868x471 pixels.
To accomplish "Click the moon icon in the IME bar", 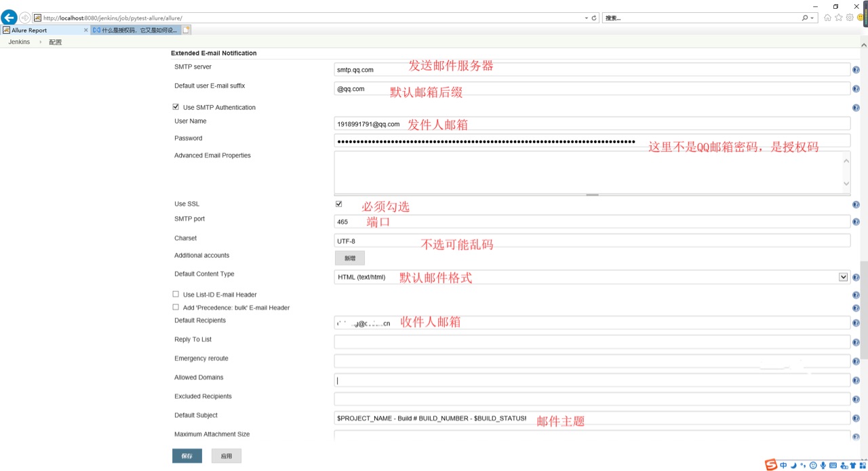I will [793, 466].
